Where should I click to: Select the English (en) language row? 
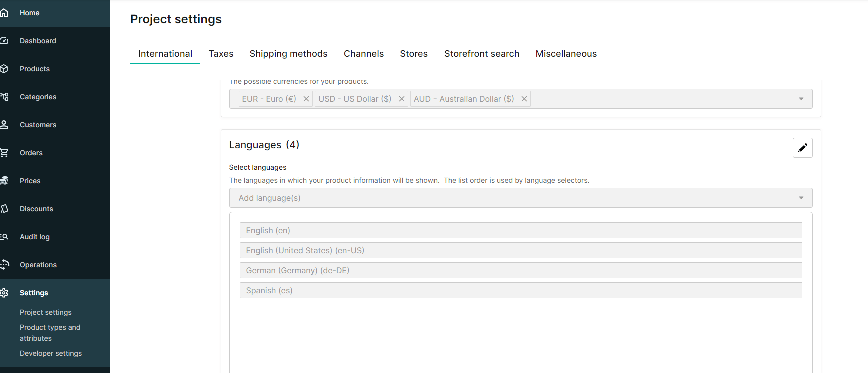(521, 230)
